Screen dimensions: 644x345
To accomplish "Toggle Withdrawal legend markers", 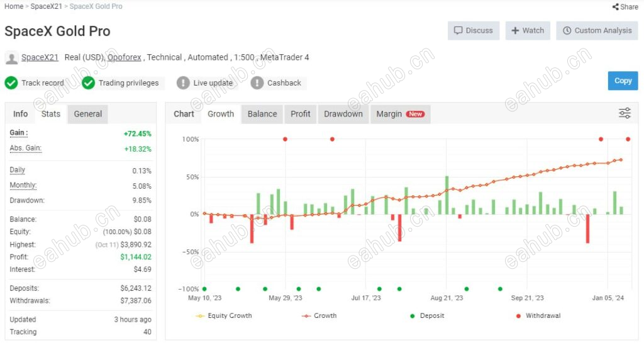I will tap(536, 315).
